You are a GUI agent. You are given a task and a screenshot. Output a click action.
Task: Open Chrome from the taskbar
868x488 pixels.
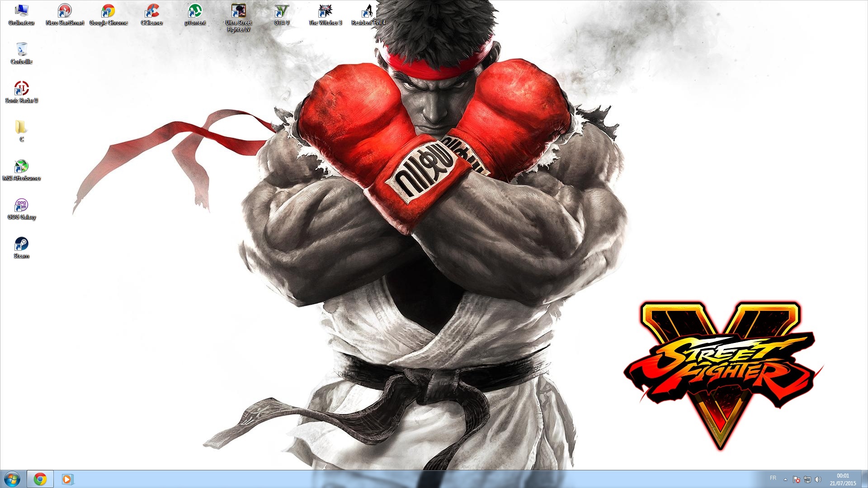pos(40,479)
